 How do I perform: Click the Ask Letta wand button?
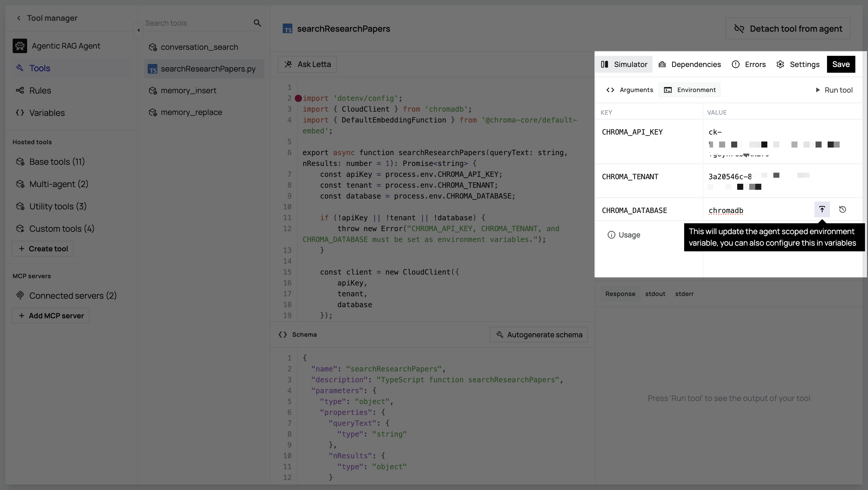tap(307, 64)
